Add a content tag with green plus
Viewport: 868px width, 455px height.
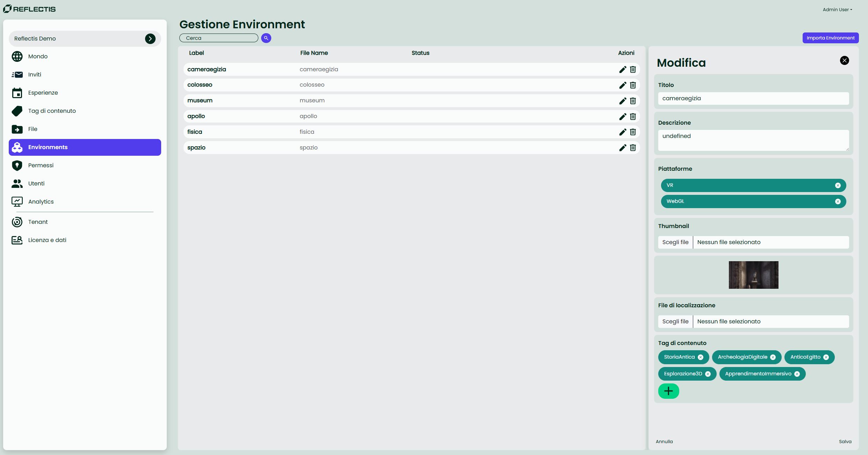pos(668,391)
